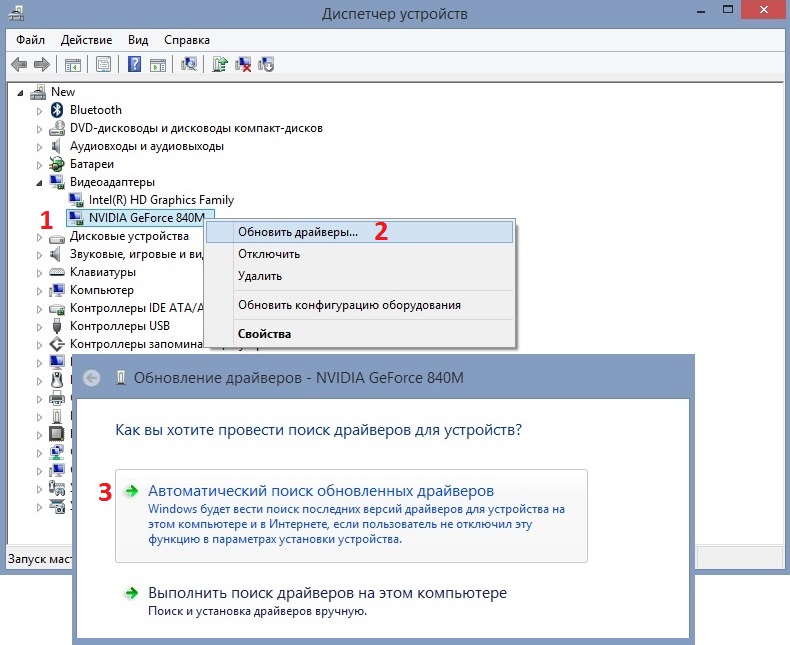Click the Контроллеры USB plug icon

[57, 326]
